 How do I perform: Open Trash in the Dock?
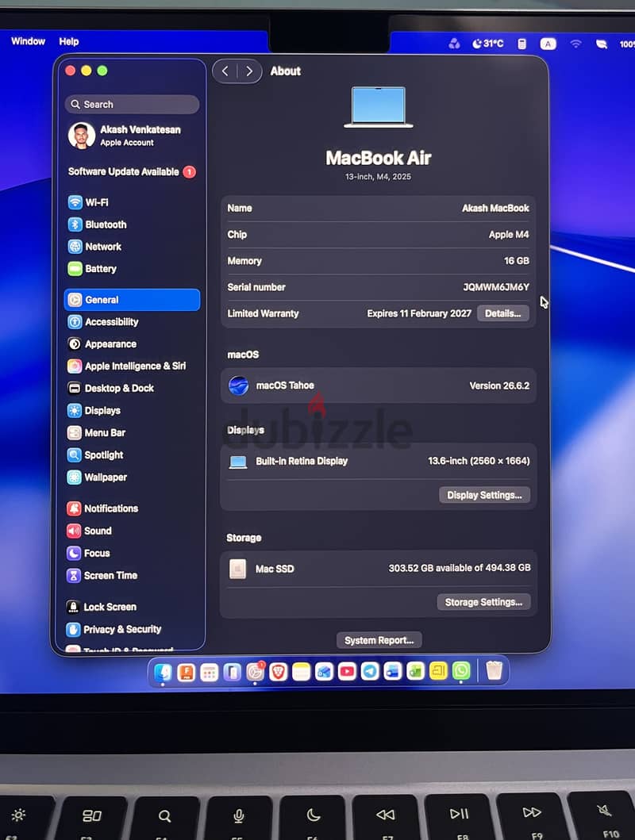[x=494, y=670]
